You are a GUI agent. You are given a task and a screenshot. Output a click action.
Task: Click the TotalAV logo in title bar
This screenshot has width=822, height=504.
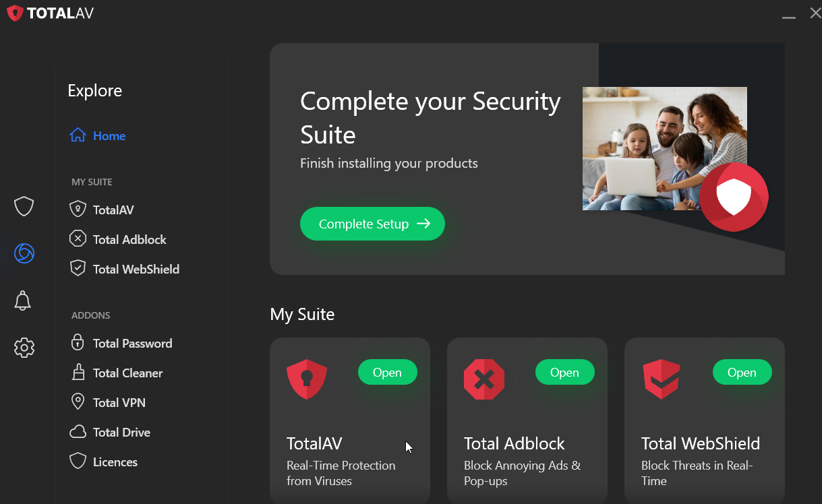point(50,13)
